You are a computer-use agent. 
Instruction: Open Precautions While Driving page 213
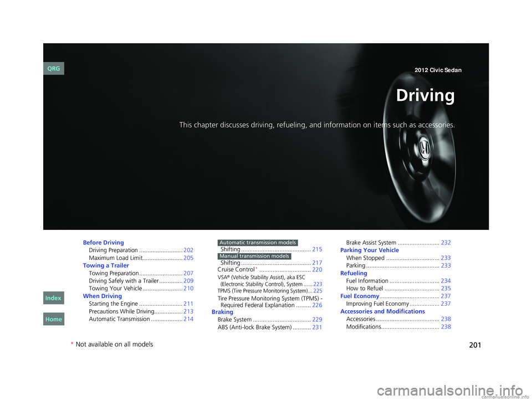141,311
